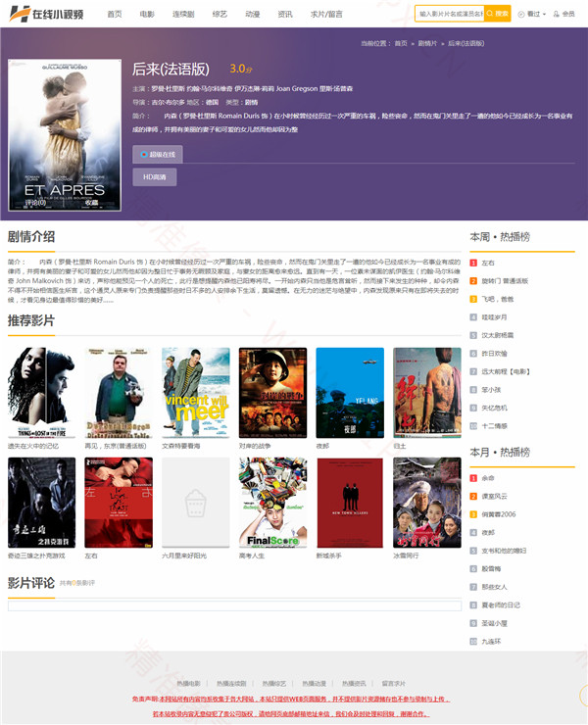Click the HD高清 play button
588x725 pixels.
[x=154, y=177]
